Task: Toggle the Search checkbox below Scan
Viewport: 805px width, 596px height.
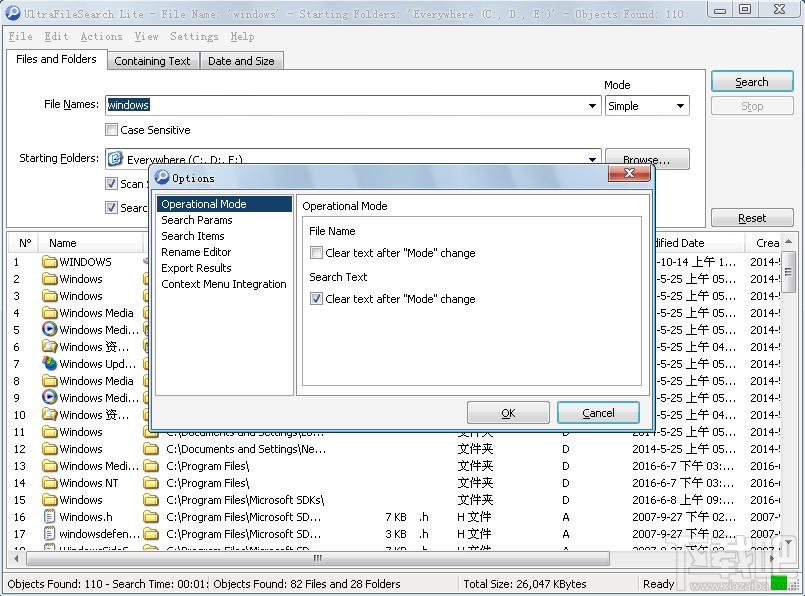Action: (111, 207)
